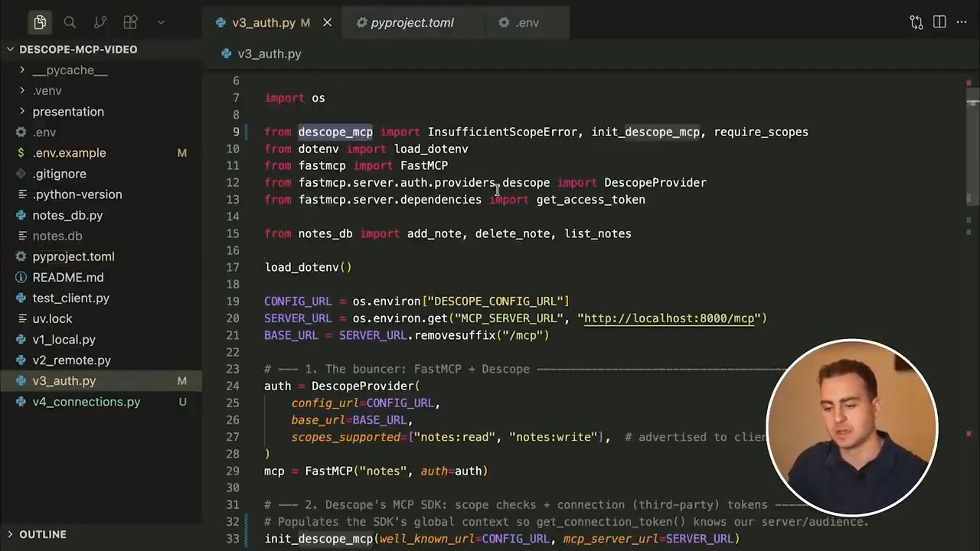Viewport: 980px width, 551px height.
Task: Switch to the .env tab
Action: [527, 22]
